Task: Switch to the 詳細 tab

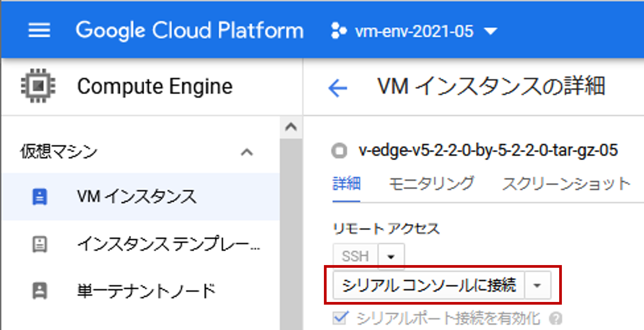Action: click(347, 184)
